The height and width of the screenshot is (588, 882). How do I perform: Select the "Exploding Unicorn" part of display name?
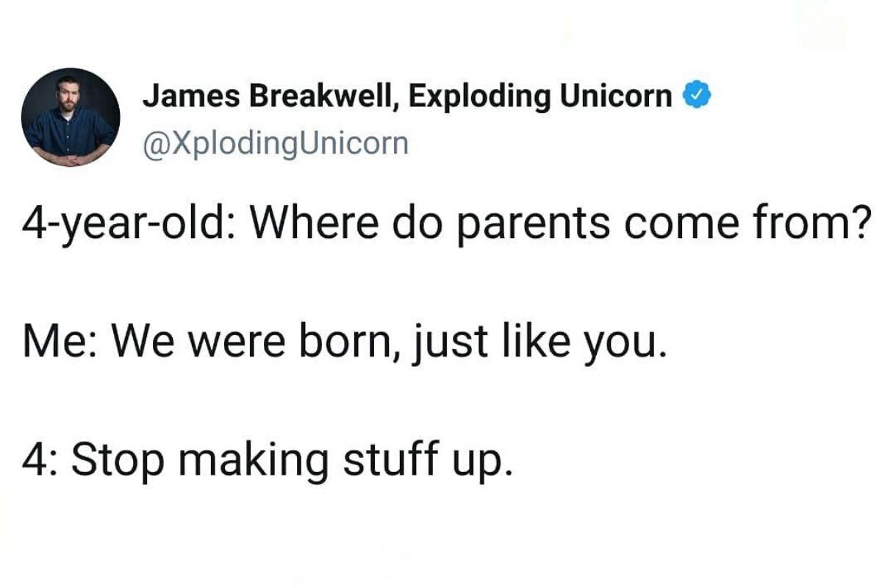[x=540, y=96]
